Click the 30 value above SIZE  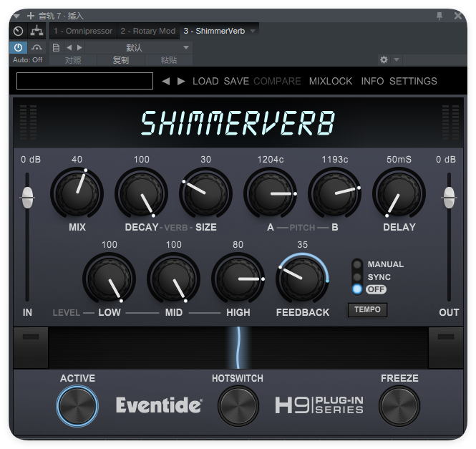tap(206, 160)
